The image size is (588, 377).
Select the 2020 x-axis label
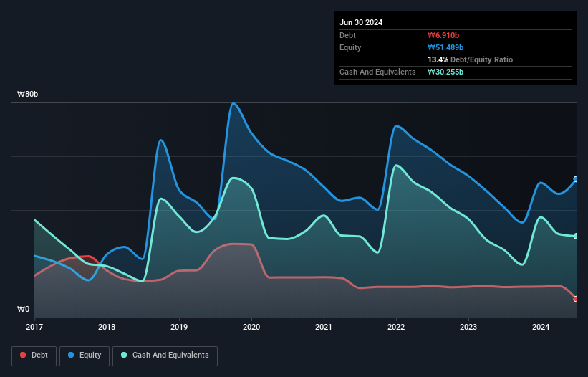251,327
